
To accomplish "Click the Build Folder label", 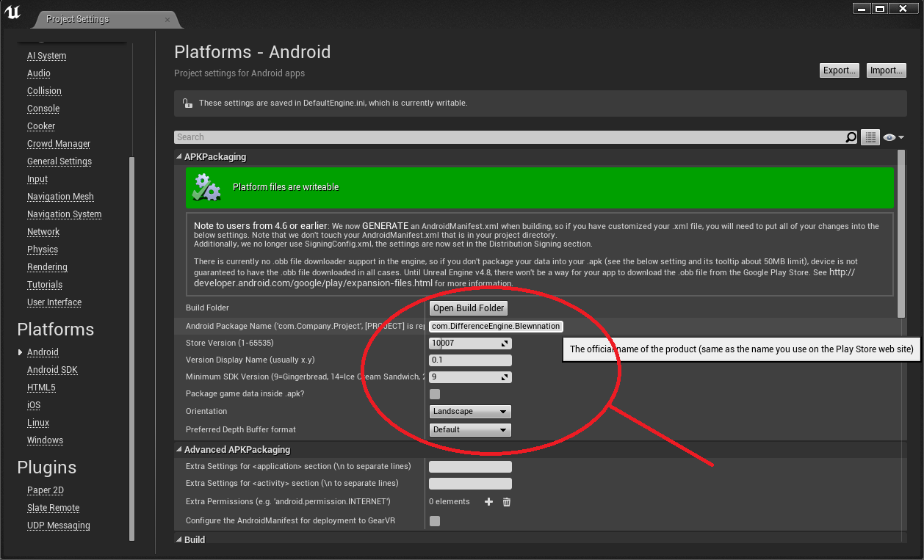I will click(207, 308).
